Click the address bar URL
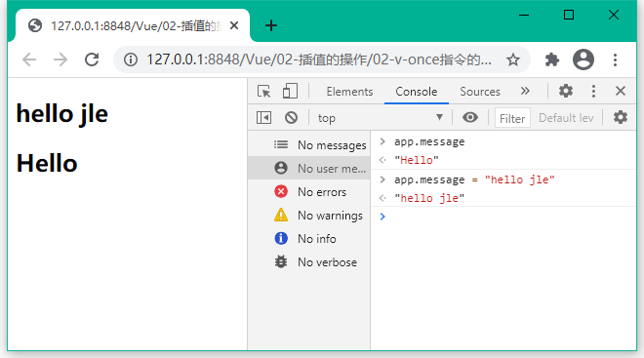 pos(319,60)
